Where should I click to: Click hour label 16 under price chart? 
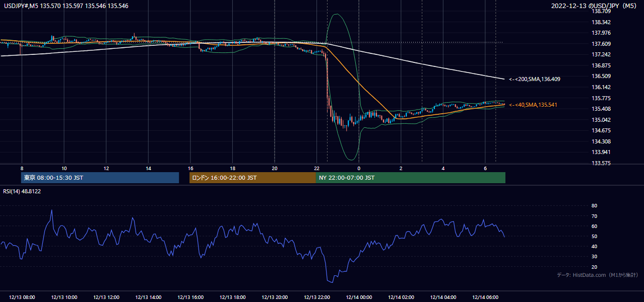pyautogui.click(x=190, y=168)
